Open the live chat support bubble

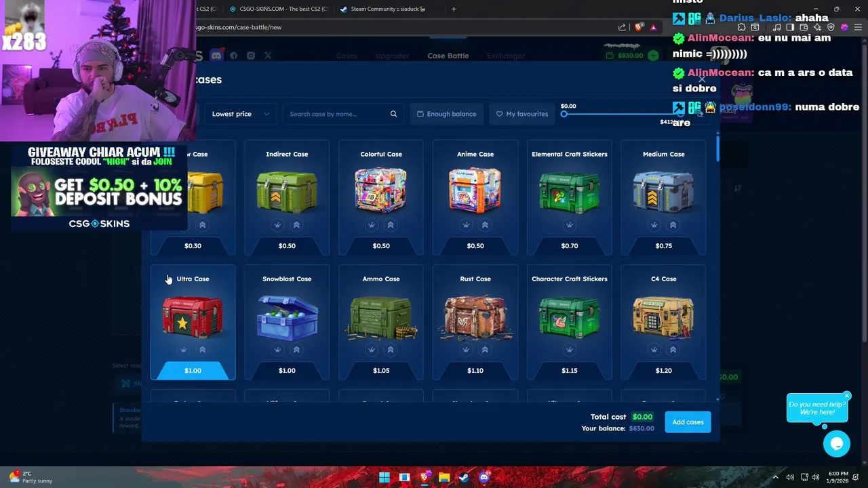pos(837,443)
